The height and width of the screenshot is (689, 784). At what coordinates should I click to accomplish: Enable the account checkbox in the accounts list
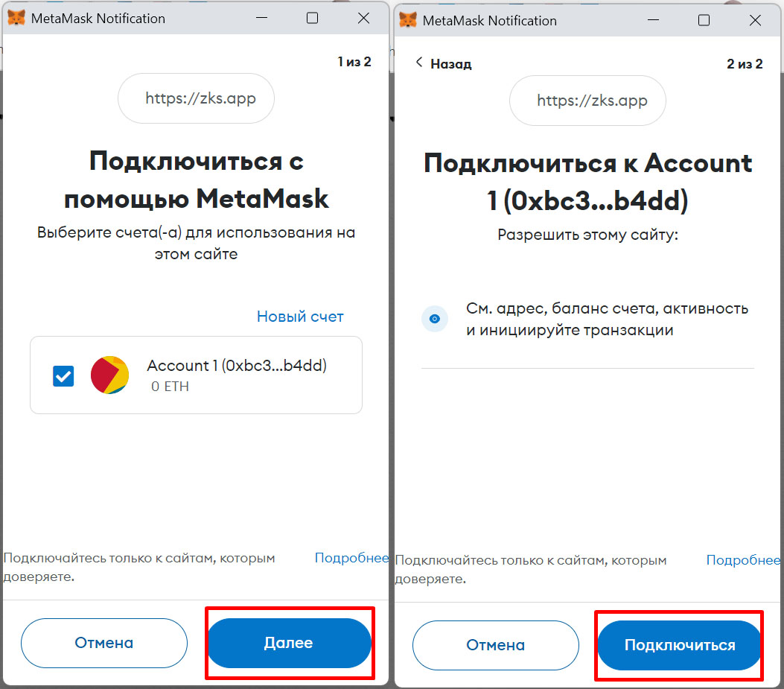click(63, 376)
